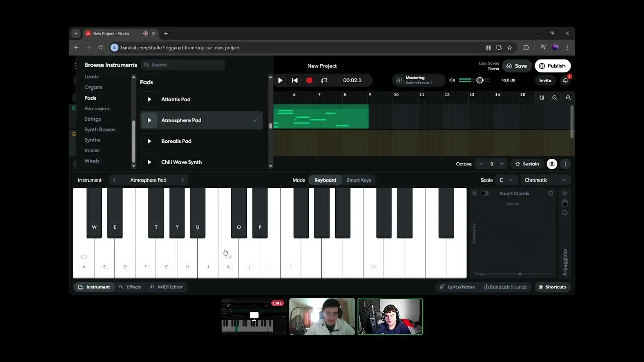Open Percussion instrument category

click(97, 109)
